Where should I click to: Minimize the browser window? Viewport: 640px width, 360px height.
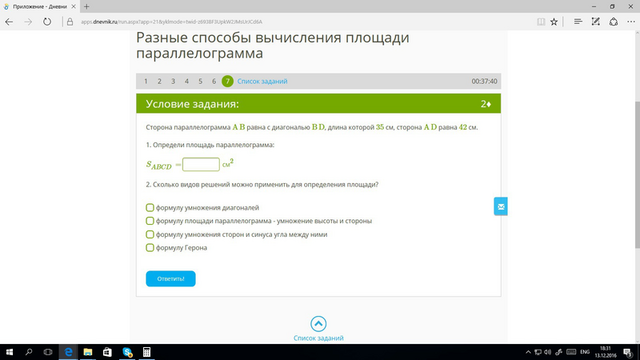pos(594,7)
